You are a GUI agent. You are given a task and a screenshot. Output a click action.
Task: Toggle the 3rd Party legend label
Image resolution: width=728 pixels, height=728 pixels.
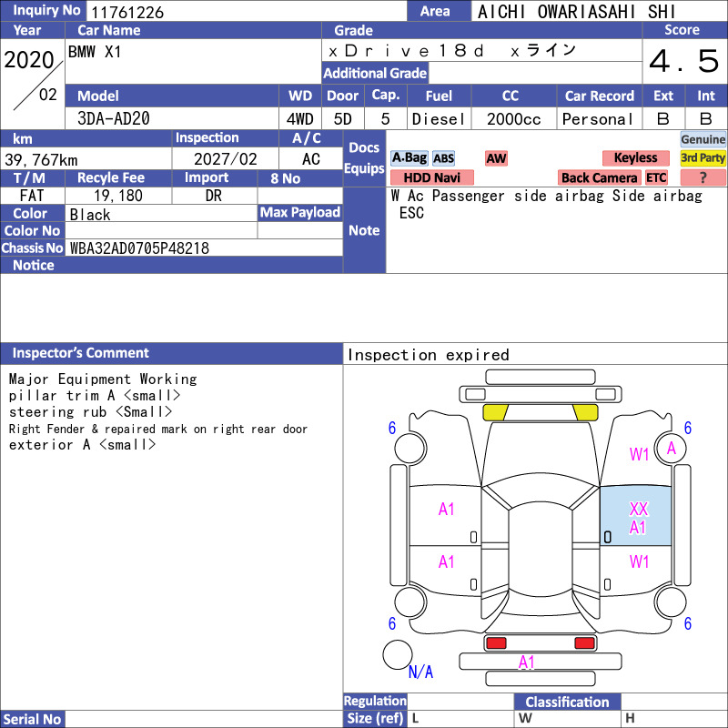703,158
